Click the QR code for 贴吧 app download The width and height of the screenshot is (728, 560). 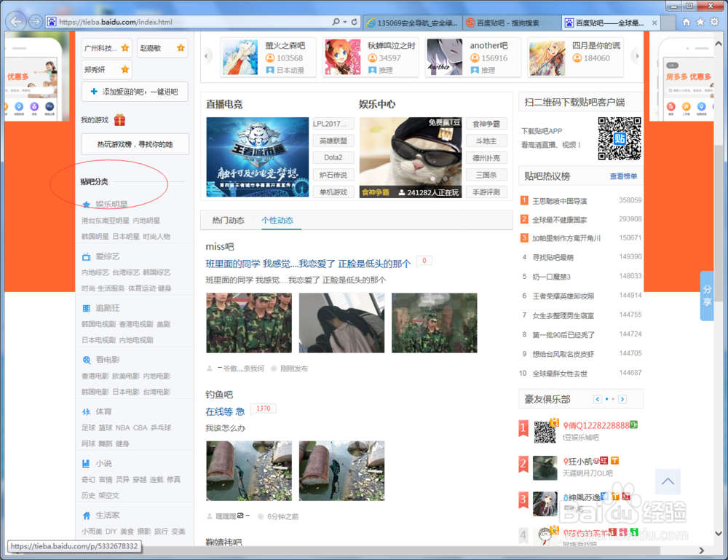(620, 138)
